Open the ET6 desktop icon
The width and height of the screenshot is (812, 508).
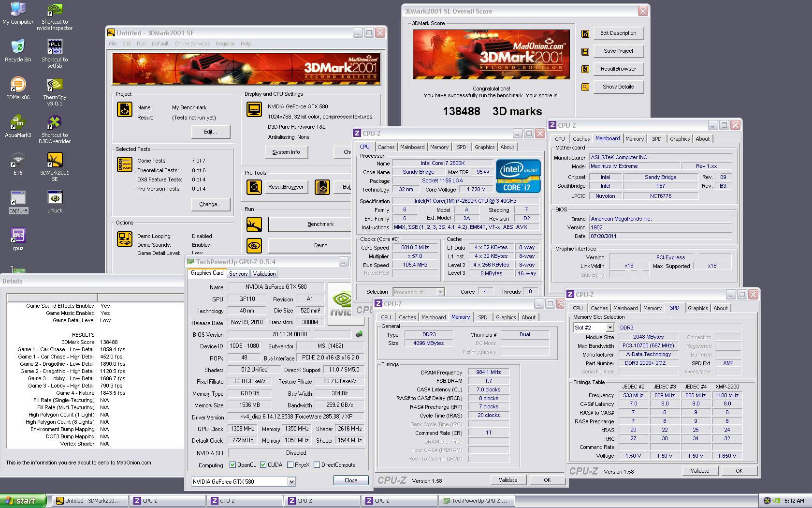click(18, 164)
